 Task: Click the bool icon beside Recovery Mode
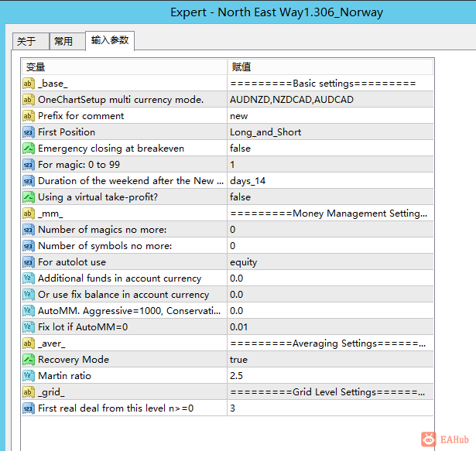coord(29,360)
